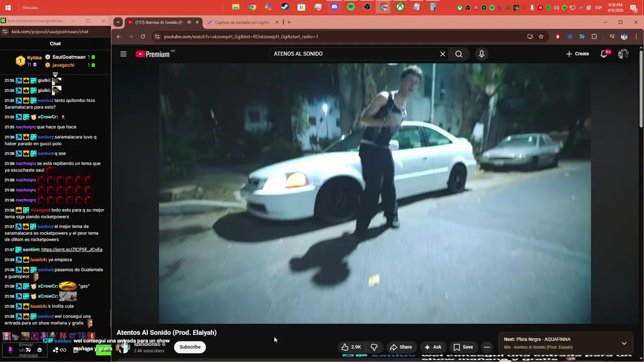The image size is (644, 362).
Task: Click Create button in YouTube header
Action: click(577, 54)
